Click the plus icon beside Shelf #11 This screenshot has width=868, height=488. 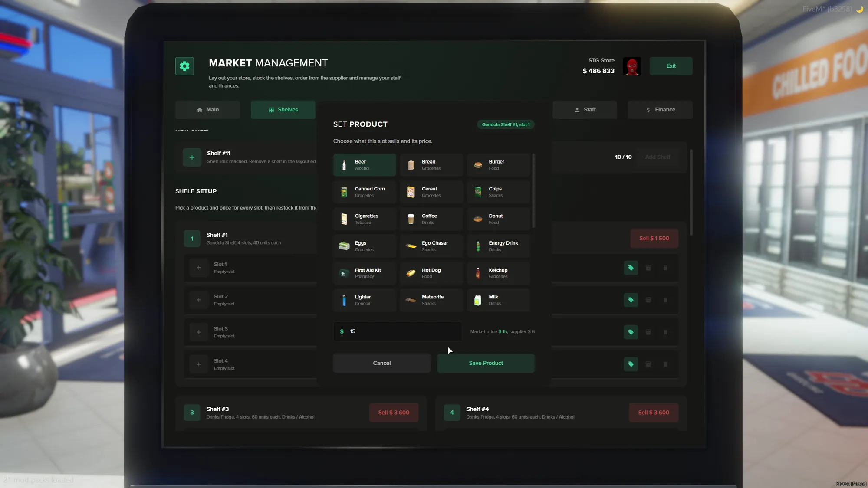[192, 157]
